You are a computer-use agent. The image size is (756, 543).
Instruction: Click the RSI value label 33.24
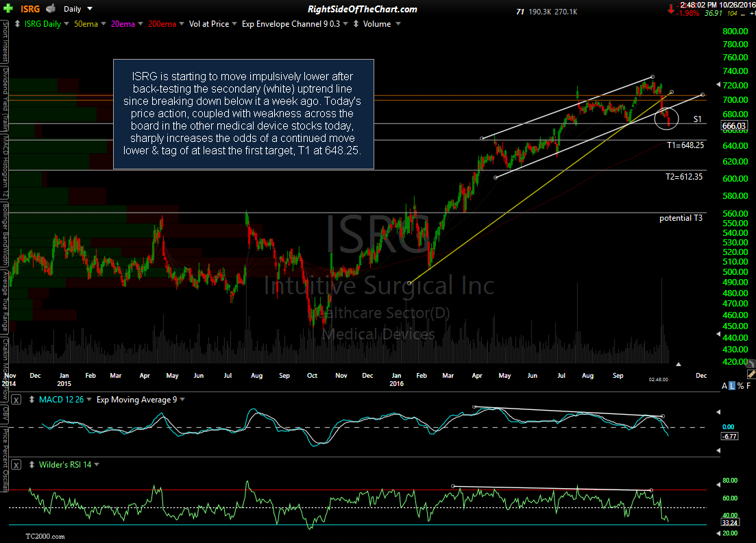(729, 522)
